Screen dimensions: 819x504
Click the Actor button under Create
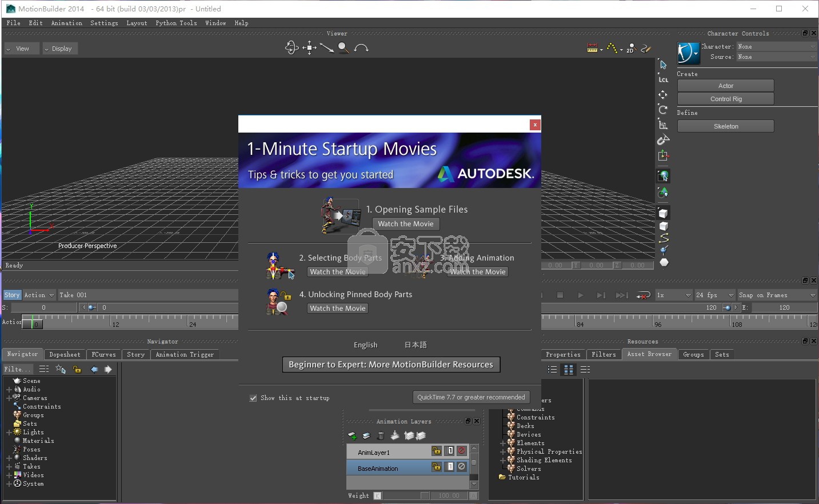click(x=726, y=86)
